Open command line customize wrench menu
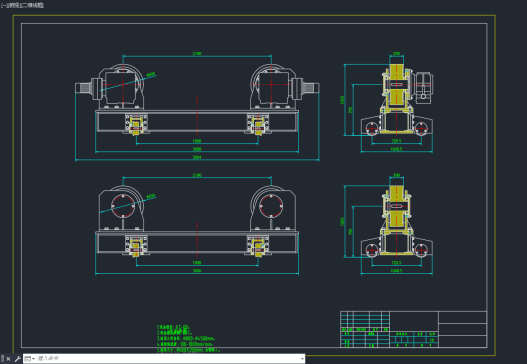Viewport: 527px width, 364px height. pyautogui.click(x=17, y=359)
